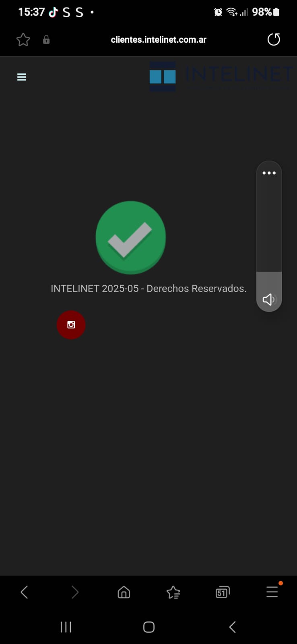The image size is (297, 644).
Task: Tap the Android system back button
Action: [x=232, y=627]
